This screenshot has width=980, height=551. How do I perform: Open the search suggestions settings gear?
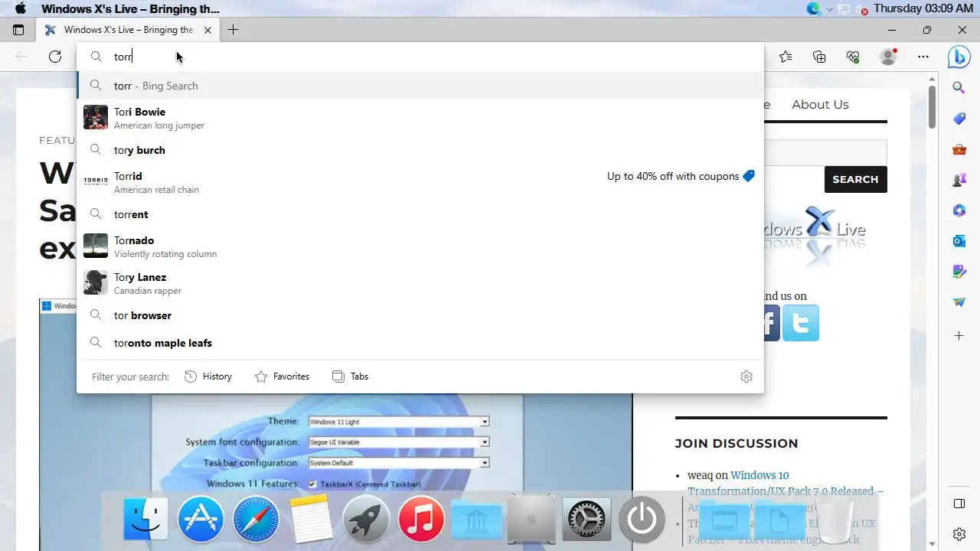pyautogui.click(x=746, y=377)
